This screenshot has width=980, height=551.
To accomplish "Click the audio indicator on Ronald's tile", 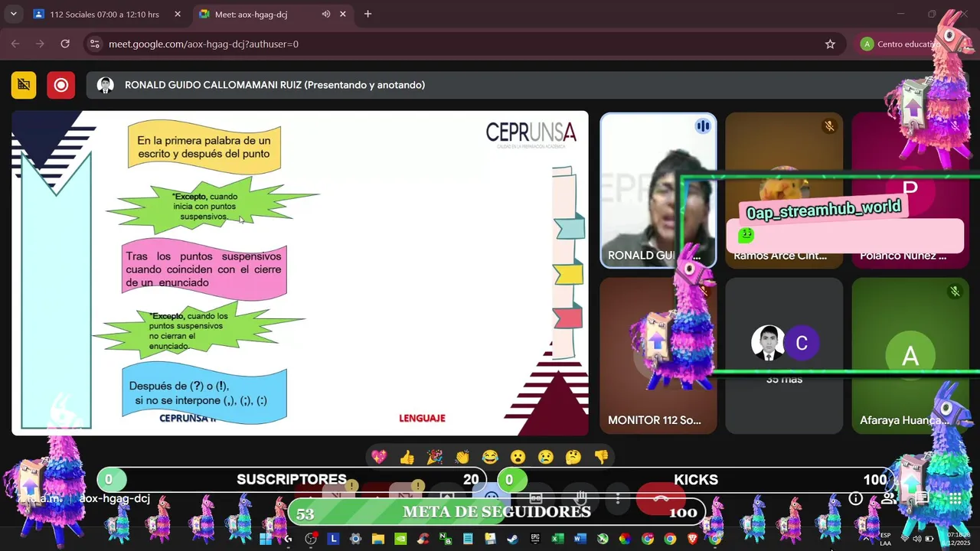I will tap(702, 126).
